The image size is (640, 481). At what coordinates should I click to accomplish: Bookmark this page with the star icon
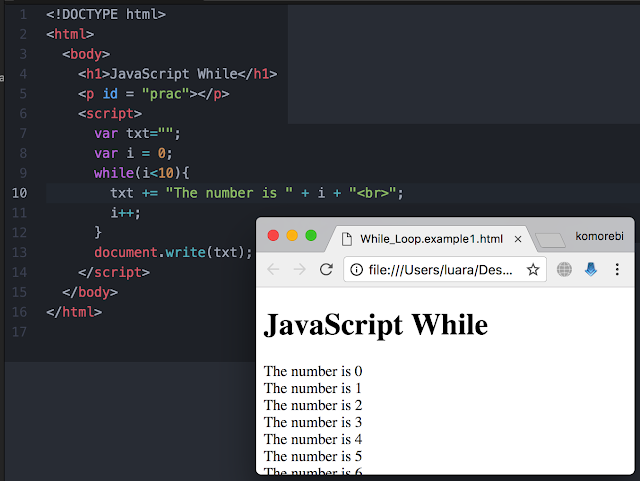pyautogui.click(x=533, y=269)
